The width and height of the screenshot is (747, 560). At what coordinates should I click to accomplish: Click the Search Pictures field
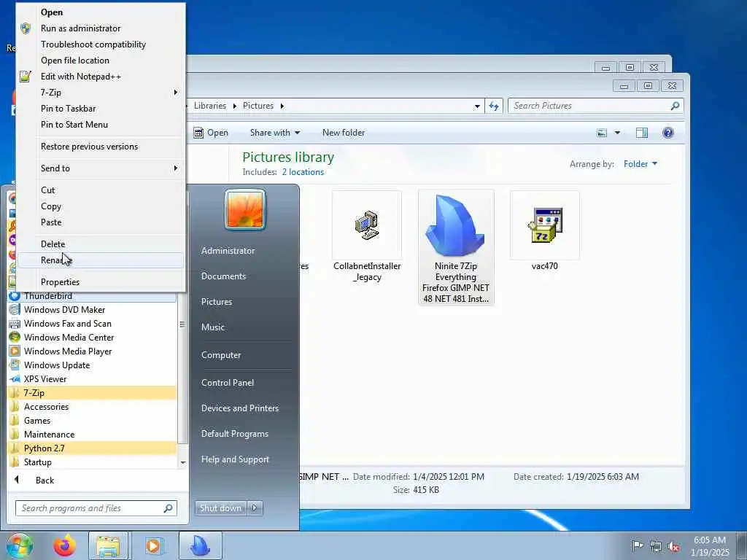pos(595,106)
